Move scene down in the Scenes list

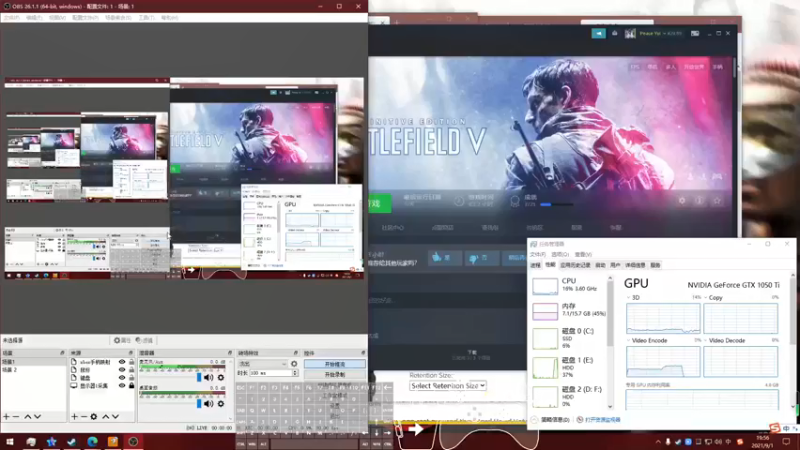pyautogui.click(x=37, y=417)
